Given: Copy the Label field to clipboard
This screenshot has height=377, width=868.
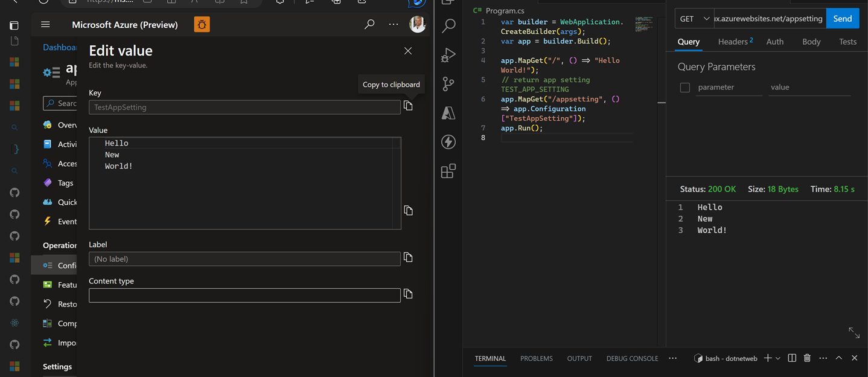Looking at the screenshot, I should pos(409,257).
